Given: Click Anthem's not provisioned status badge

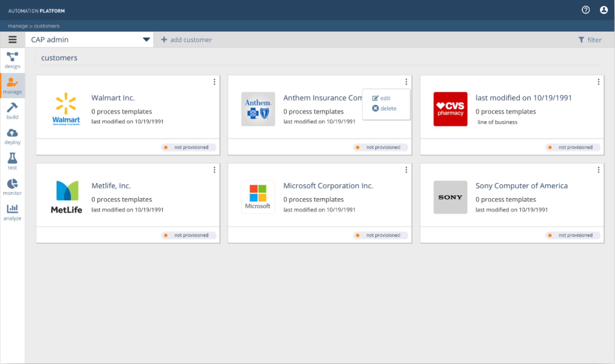Looking at the screenshot, I should coord(381,147).
